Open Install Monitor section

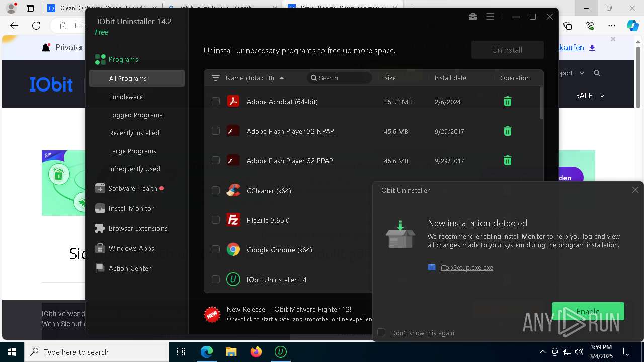131,208
